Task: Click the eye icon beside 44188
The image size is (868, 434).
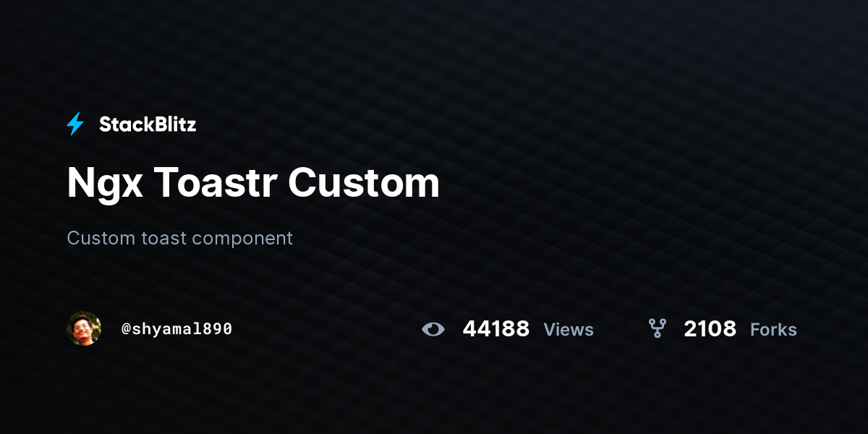Action: click(x=433, y=330)
